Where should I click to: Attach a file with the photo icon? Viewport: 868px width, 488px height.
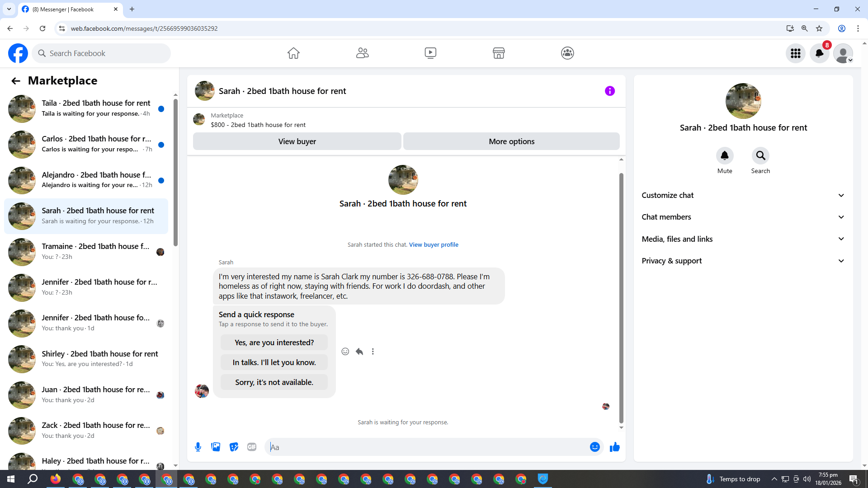pos(216,447)
